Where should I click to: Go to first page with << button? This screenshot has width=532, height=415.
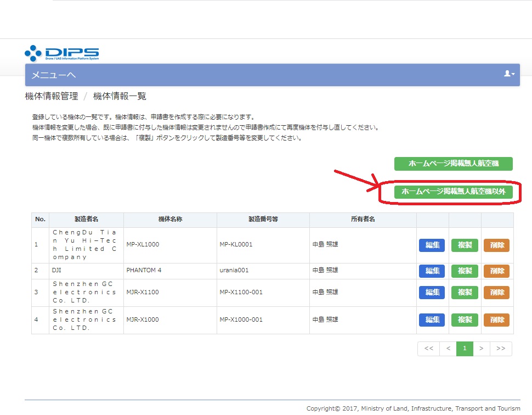(428, 349)
